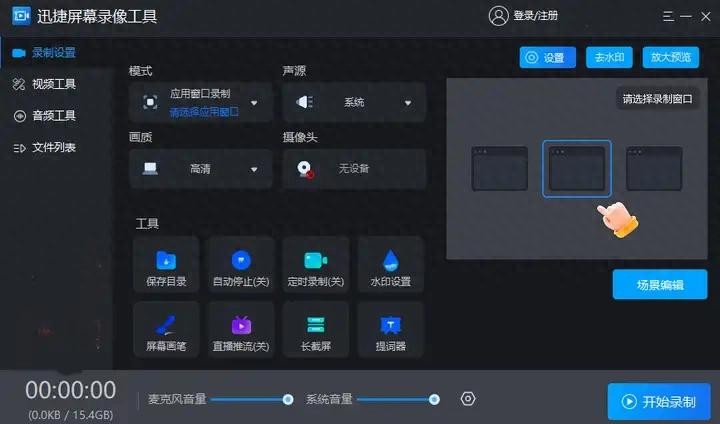720x424 pixels.
Task: Click the 开始录制 start recording button
Action: coord(659,401)
